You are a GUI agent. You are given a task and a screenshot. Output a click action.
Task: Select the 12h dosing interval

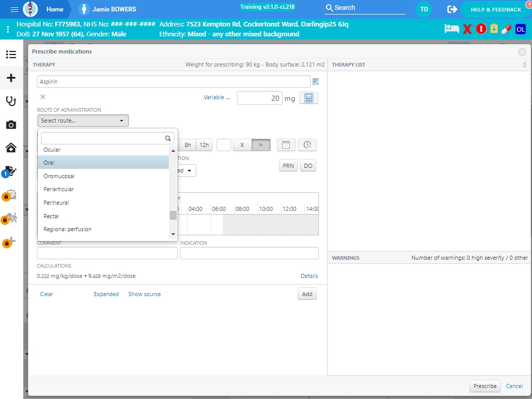tap(204, 145)
